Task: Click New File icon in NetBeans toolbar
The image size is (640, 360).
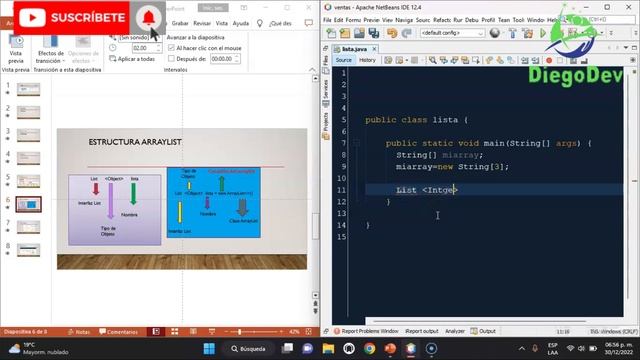Action: (x=331, y=33)
